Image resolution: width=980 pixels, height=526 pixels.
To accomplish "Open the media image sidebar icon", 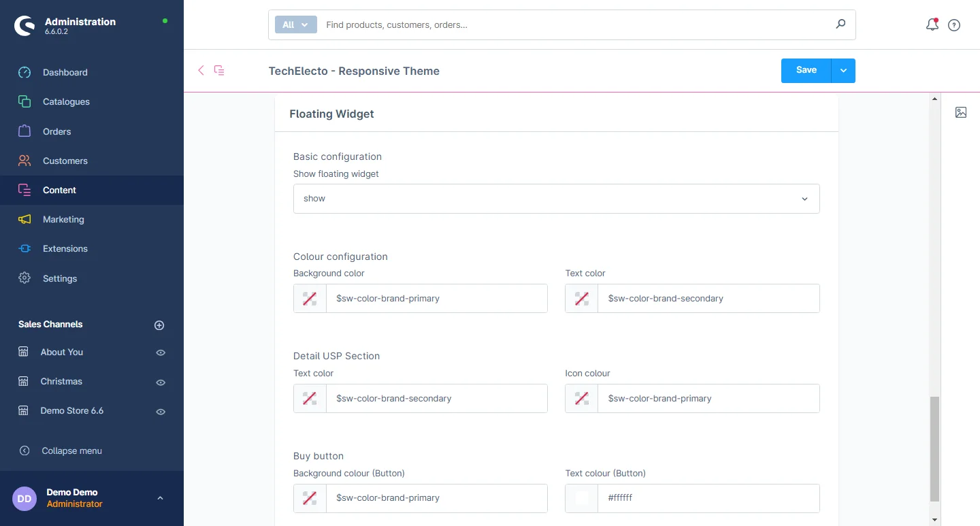I will tap(961, 112).
